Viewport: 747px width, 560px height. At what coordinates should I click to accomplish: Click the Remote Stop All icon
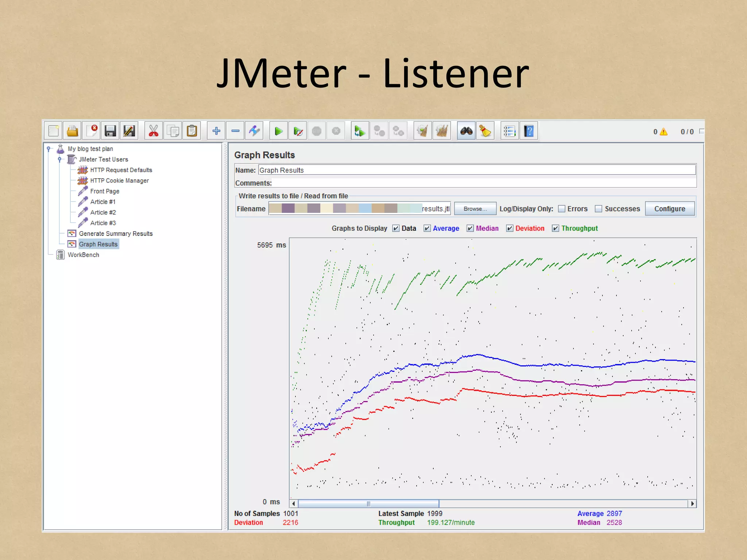379,131
